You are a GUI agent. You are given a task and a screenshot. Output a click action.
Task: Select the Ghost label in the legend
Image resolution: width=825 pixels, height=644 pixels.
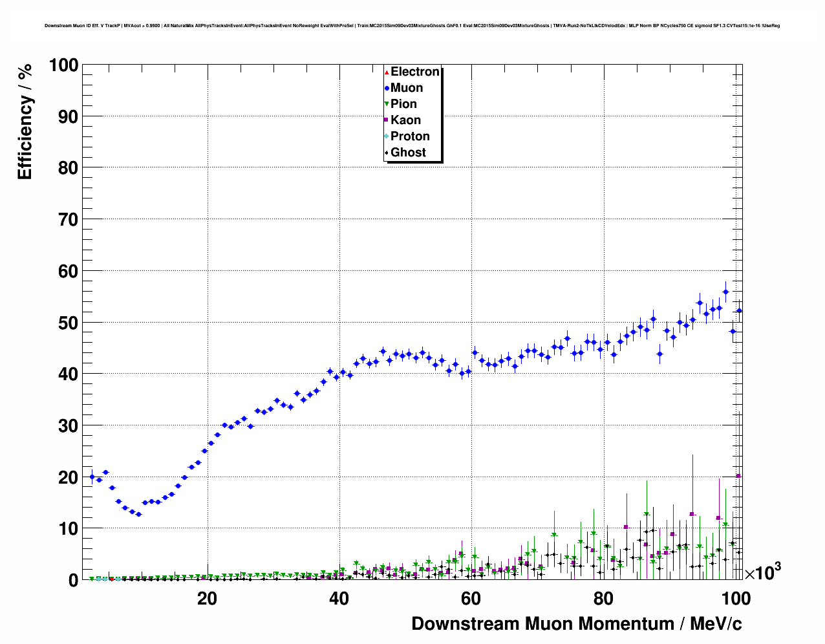[x=408, y=153]
